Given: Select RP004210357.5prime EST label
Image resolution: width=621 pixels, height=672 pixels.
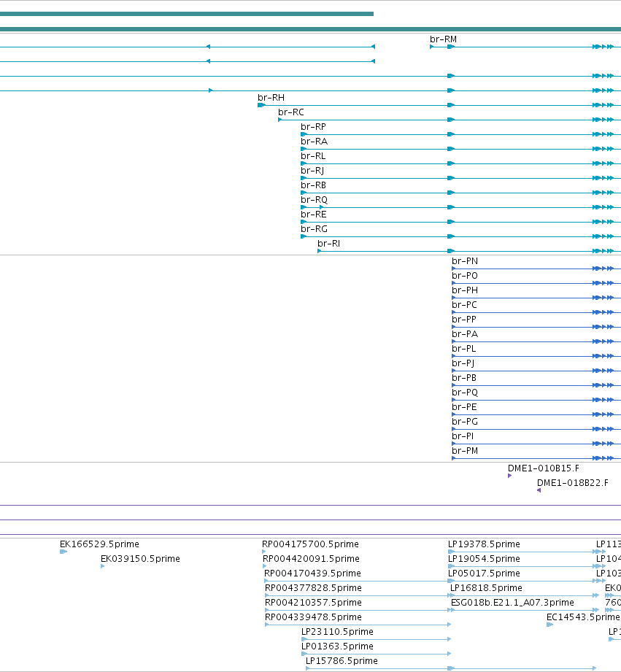Looking at the screenshot, I should point(313,602).
